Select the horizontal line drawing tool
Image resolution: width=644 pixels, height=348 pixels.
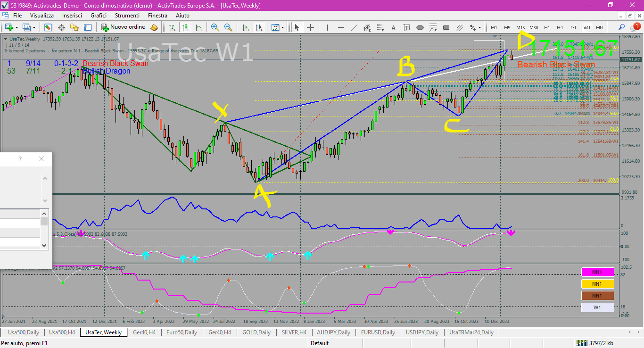340,27
